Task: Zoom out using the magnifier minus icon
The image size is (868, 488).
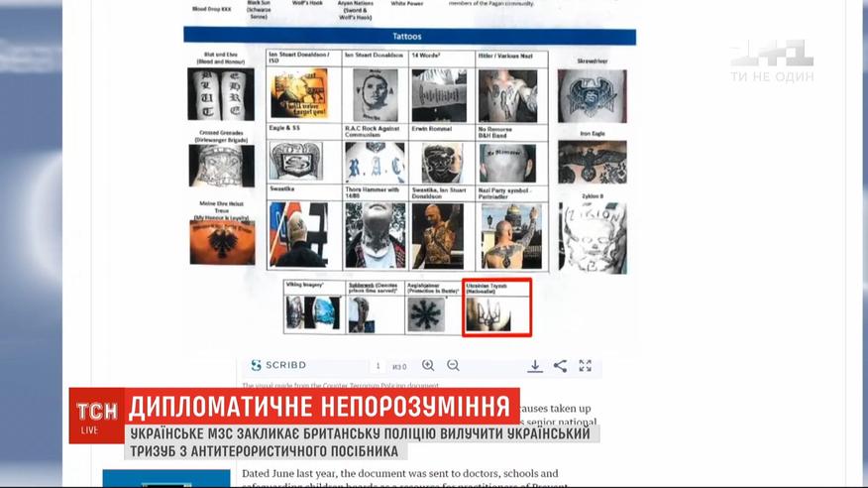Action: pyautogui.click(x=453, y=366)
